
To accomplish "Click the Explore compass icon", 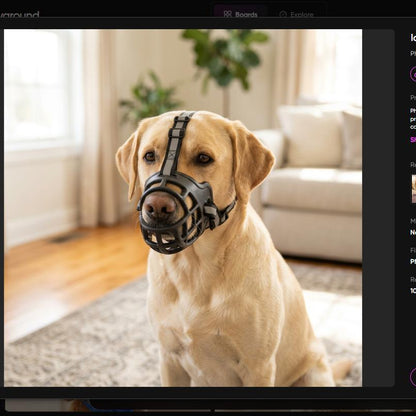I will click(x=283, y=14).
